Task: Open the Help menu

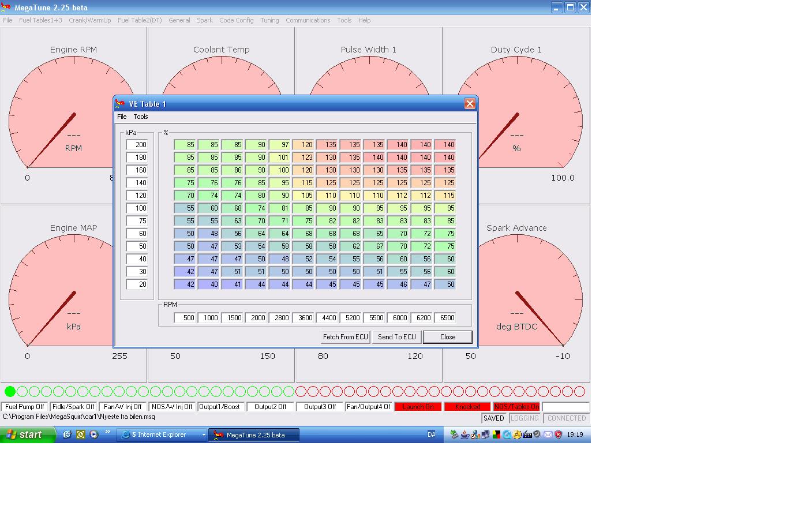Action: [x=364, y=20]
